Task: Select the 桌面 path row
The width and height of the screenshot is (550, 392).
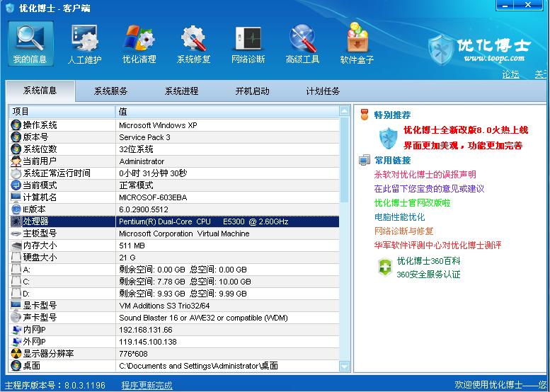Action: click(174, 366)
